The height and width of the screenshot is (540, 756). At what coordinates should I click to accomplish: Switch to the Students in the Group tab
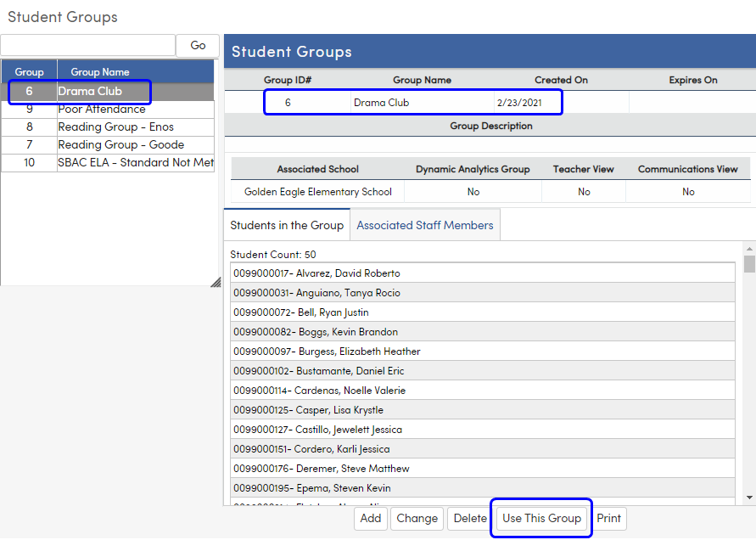tap(287, 224)
